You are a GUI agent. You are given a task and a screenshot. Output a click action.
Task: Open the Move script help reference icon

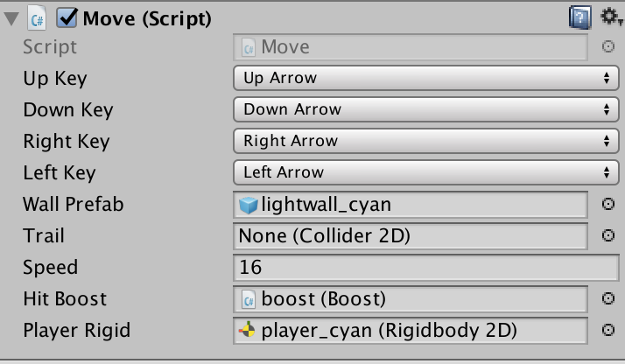pos(579,17)
